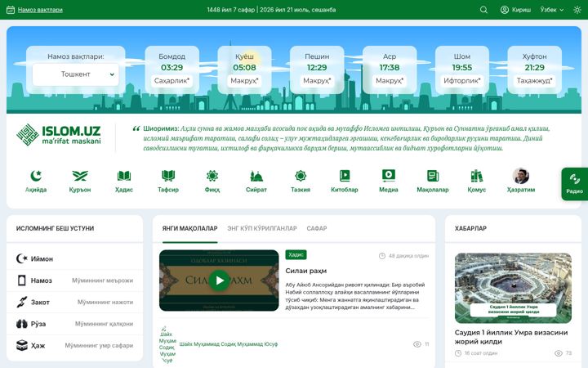Click the Мўминнинг умр сафари text
Image resolution: width=588 pixels, height=368 pixels.
tap(99, 345)
